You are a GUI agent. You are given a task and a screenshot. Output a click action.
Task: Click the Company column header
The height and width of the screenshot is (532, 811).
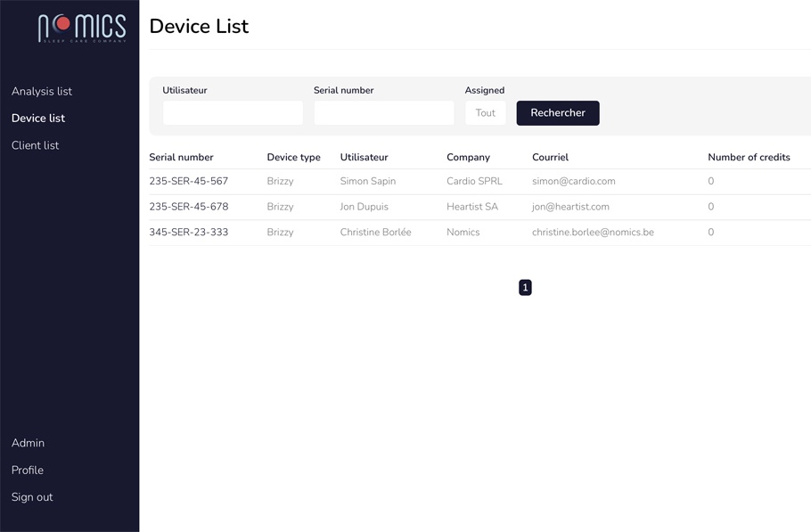pos(468,157)
